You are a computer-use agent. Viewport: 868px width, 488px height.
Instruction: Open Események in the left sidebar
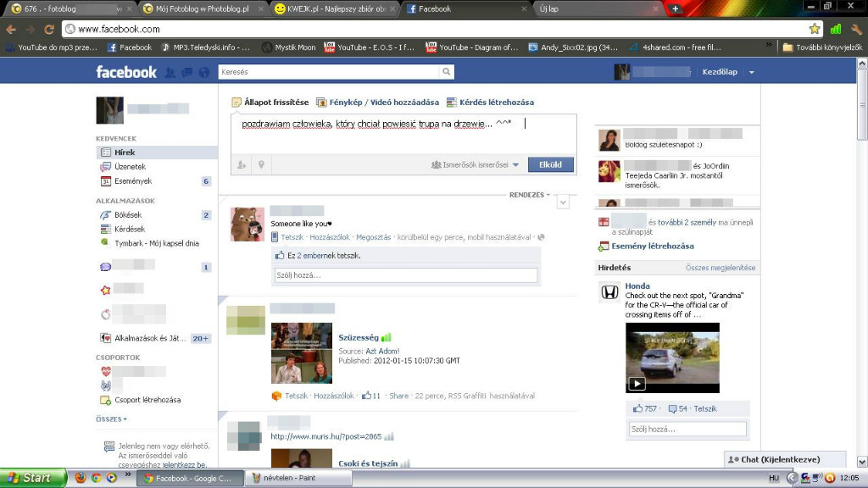(x=133, y=181)
